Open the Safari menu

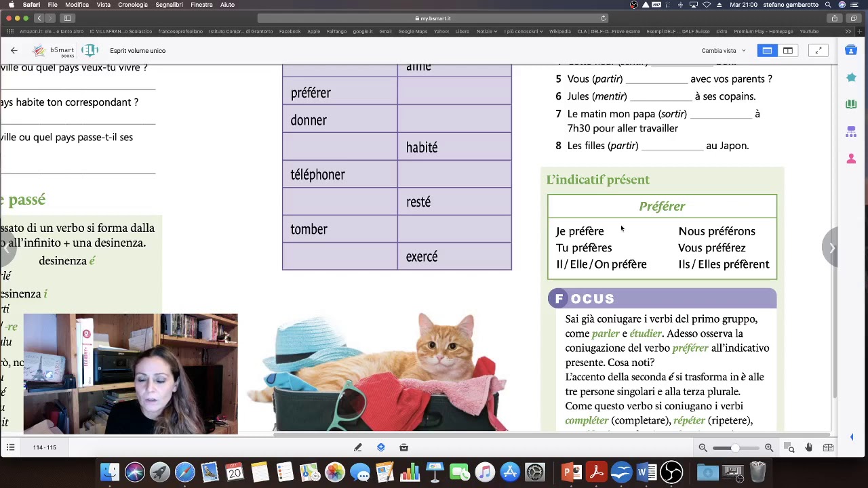[31, 5]
